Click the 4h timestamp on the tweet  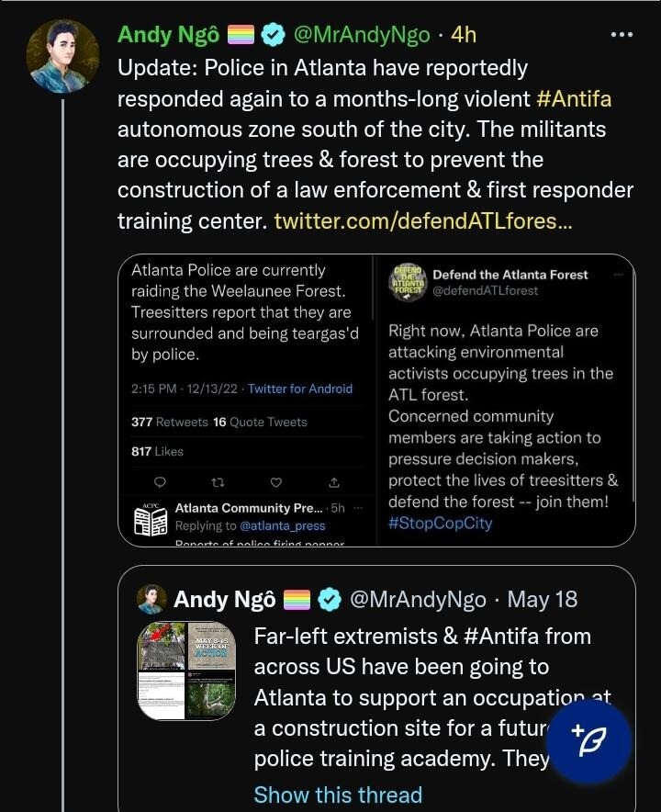tap(464, 35)
